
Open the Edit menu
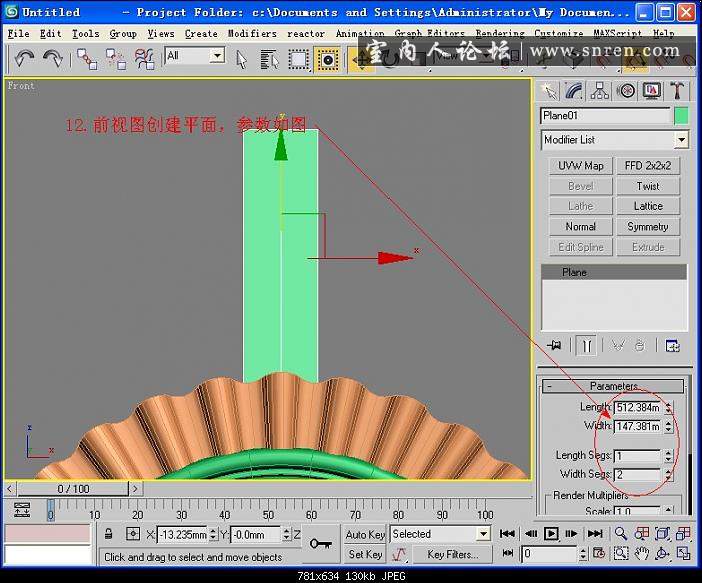[50, 34]
